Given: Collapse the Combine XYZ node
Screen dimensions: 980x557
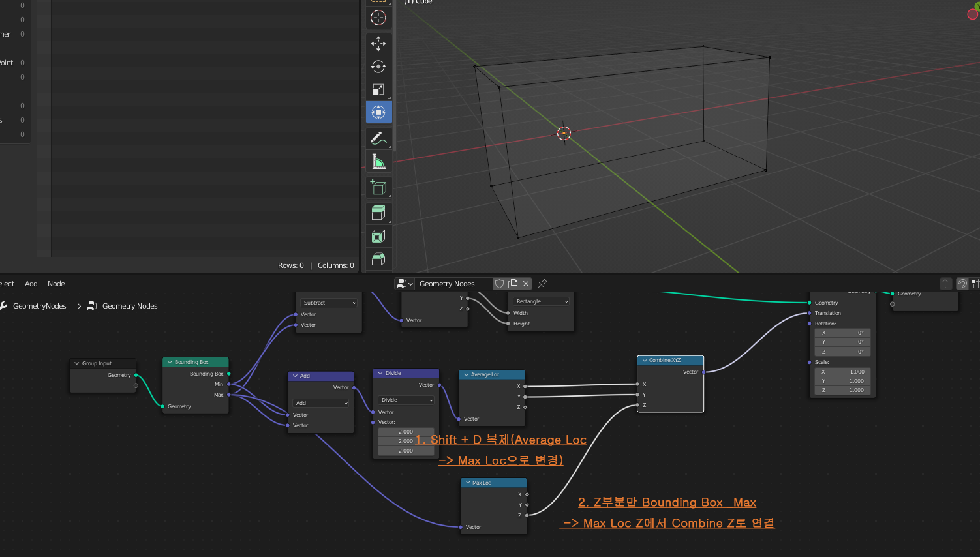Looking at the screenshot, I should pyautogui.click(x=645, y=360).
